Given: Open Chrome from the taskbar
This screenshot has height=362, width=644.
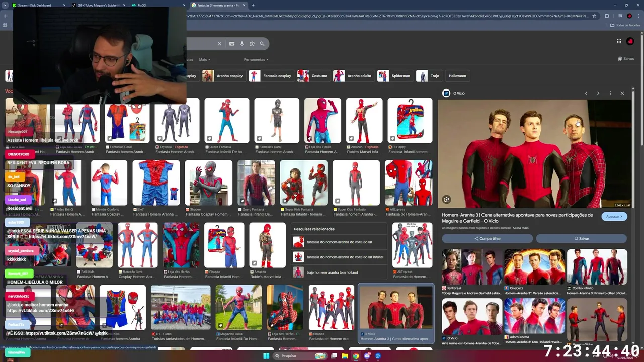Looking at the screenshot, I should [356, 356].
